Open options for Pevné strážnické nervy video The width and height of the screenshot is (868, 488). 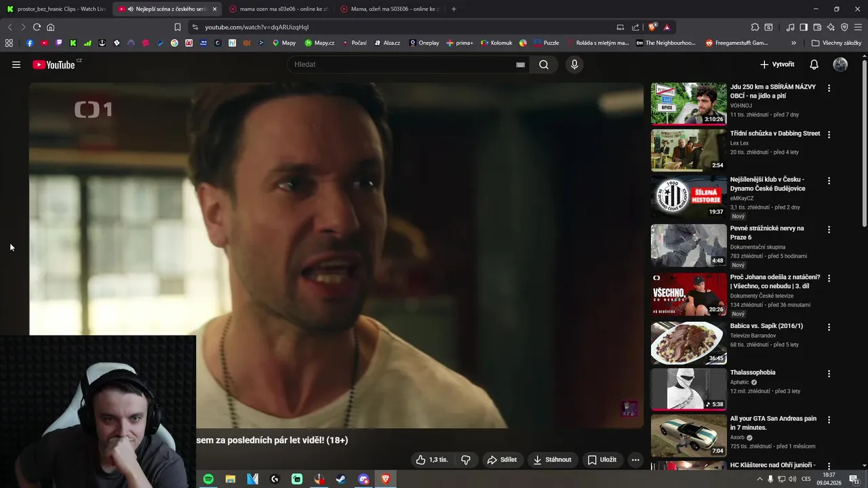(x=829, y=230)
